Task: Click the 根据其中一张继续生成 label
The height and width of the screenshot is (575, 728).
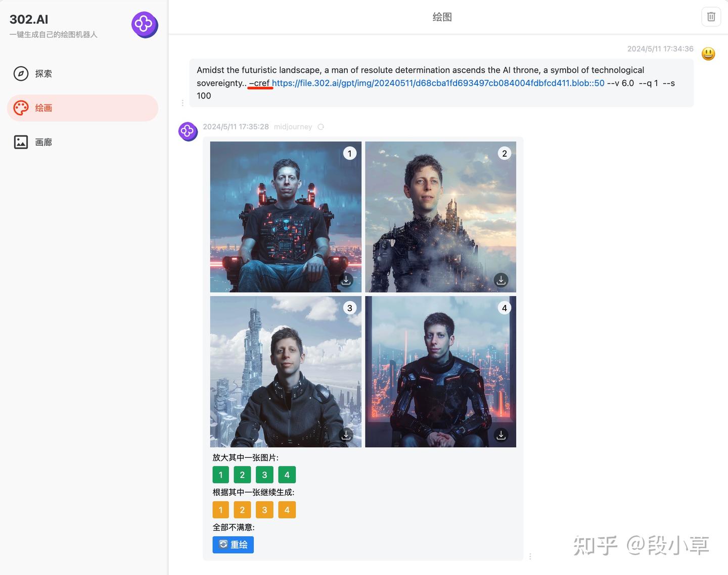Action: [253, 493]
